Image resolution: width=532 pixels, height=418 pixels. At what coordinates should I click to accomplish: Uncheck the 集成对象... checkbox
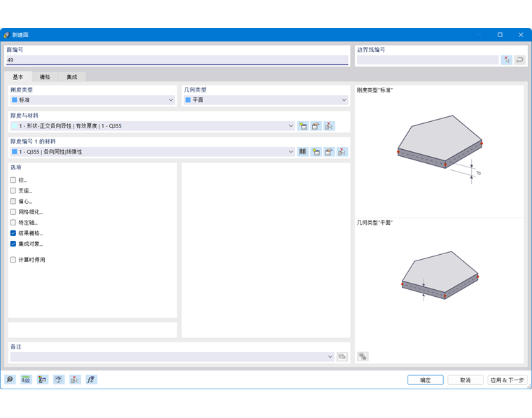pos(13,244)
